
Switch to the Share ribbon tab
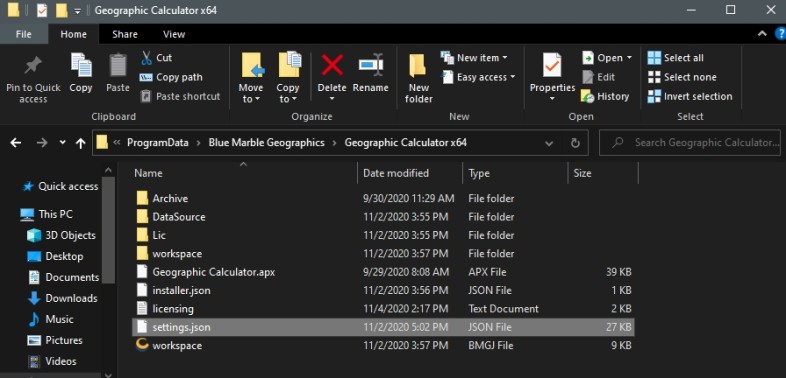pos(125,34)
